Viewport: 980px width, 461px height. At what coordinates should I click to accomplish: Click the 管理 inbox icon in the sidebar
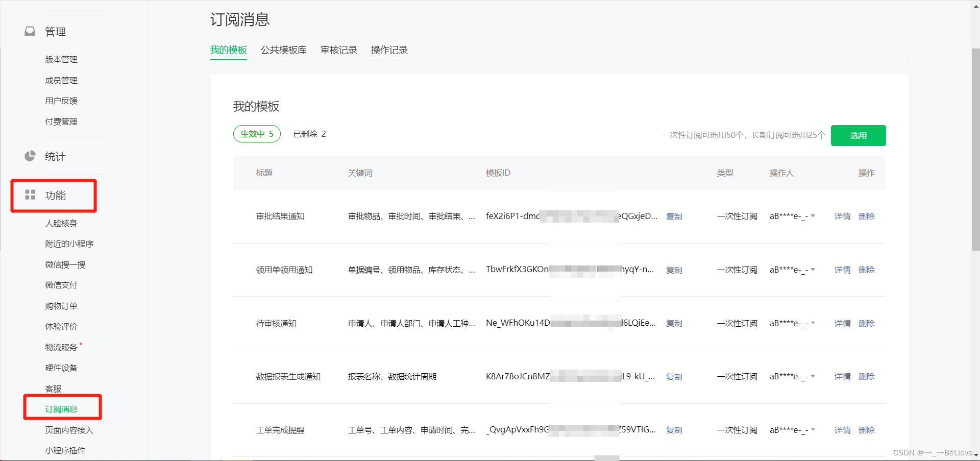(30, 32)
